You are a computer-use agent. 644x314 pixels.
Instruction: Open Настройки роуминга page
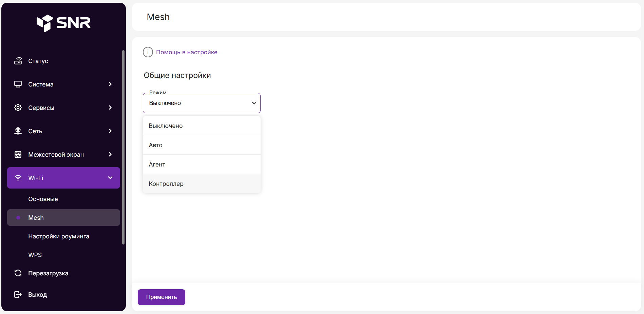click(x=59, y=236)
